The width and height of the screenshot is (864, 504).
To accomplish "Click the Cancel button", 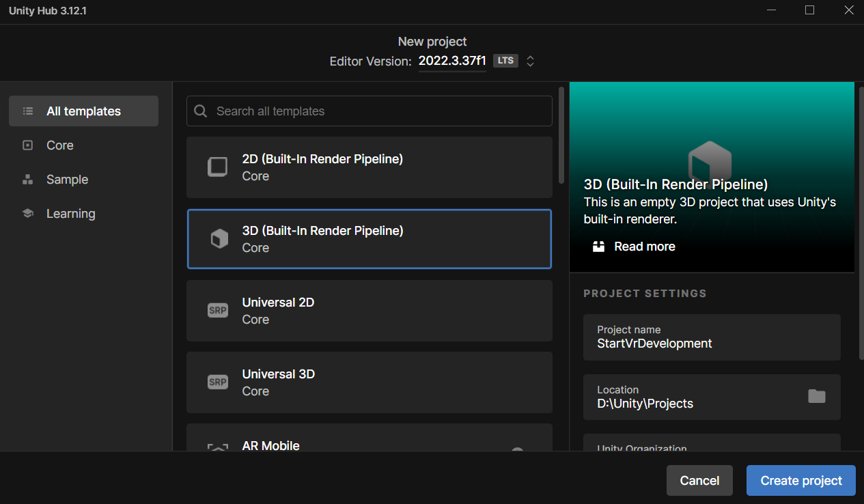I will [x=699, y=481].
